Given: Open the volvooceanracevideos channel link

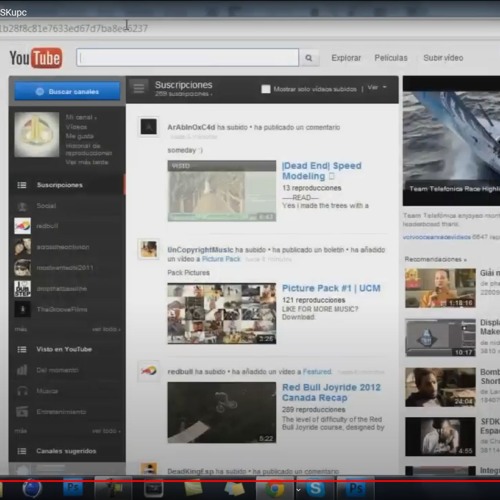Looking at the screenshot, I should pyautogui.click(x=436, y=237).
